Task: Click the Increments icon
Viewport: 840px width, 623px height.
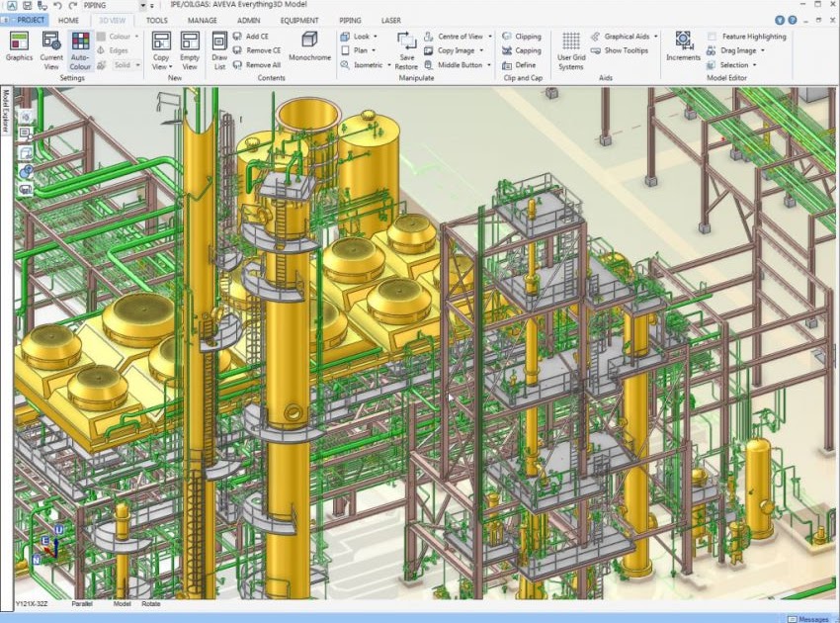Action: (x=683, y=45)
